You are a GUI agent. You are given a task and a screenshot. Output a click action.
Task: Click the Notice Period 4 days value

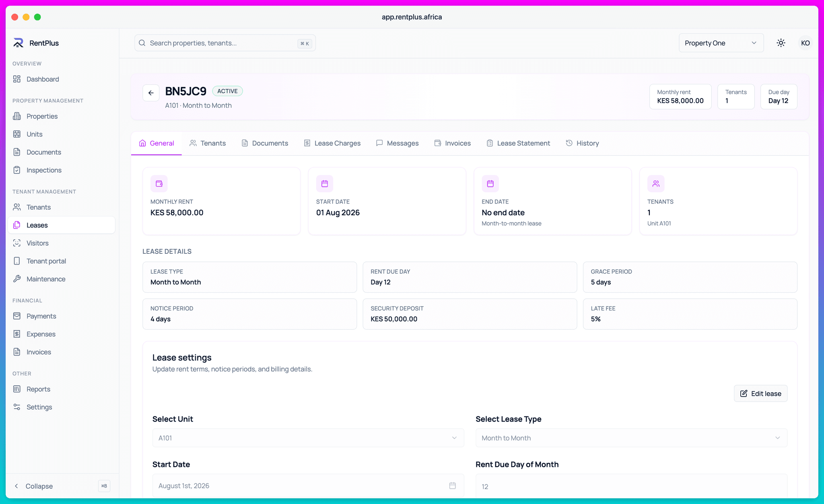click(161, 319)
